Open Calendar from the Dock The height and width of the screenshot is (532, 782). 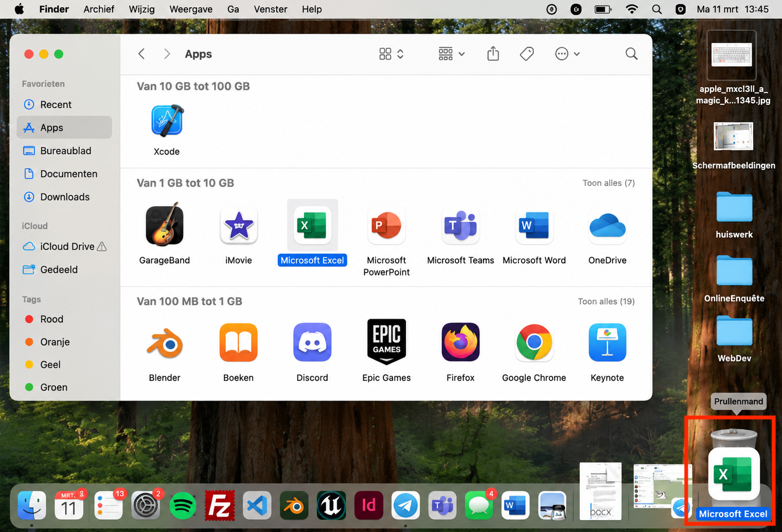(x=69, y=506)
